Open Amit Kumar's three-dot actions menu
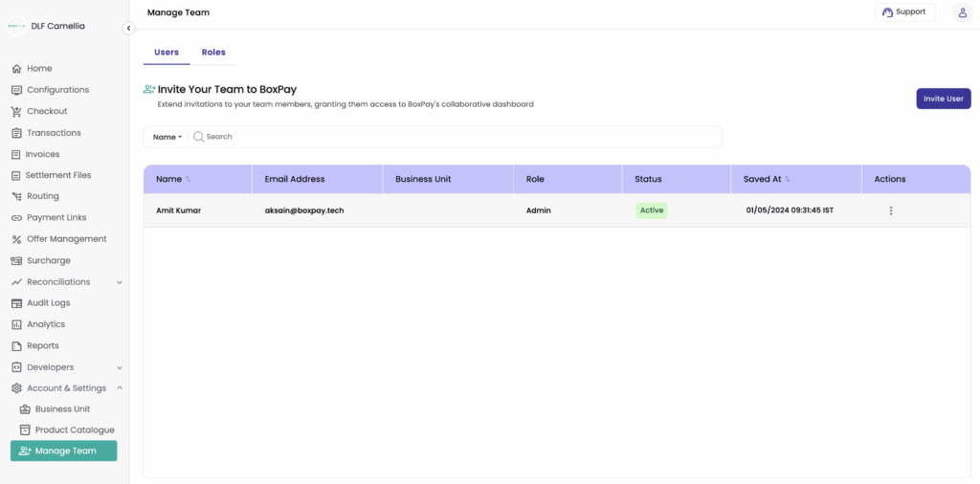The image size is (980, 484). pyautogui.click(x=891, y=211)
